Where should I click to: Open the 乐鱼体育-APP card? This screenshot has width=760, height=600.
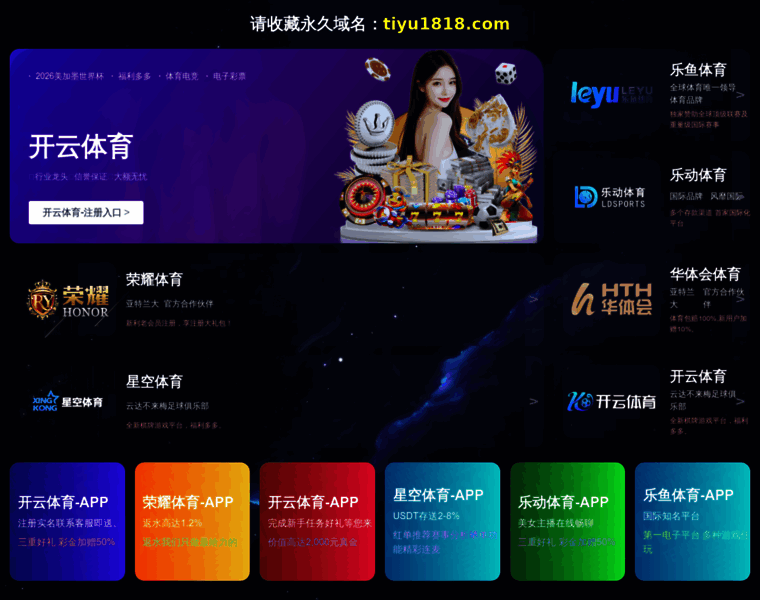coord(693,521)
